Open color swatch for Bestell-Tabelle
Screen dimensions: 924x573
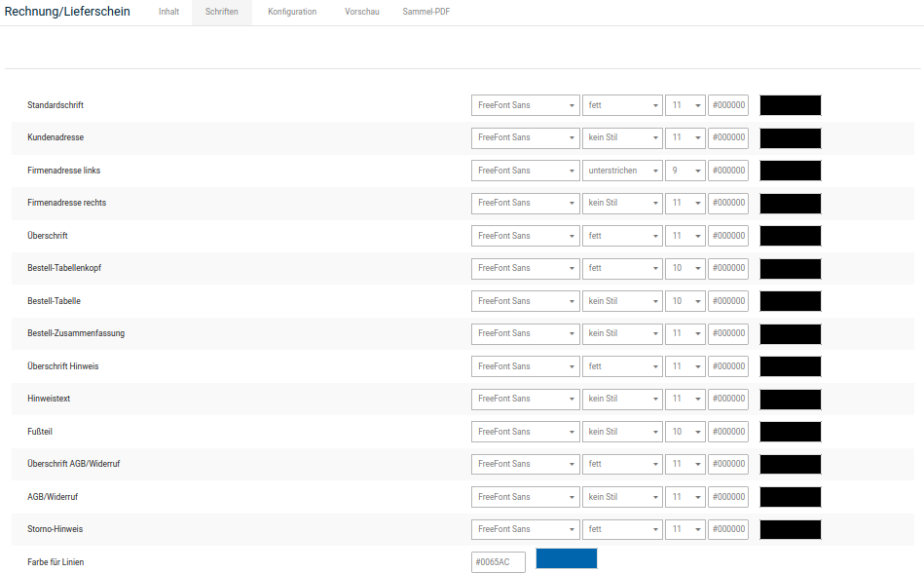[x=790, y=301]
